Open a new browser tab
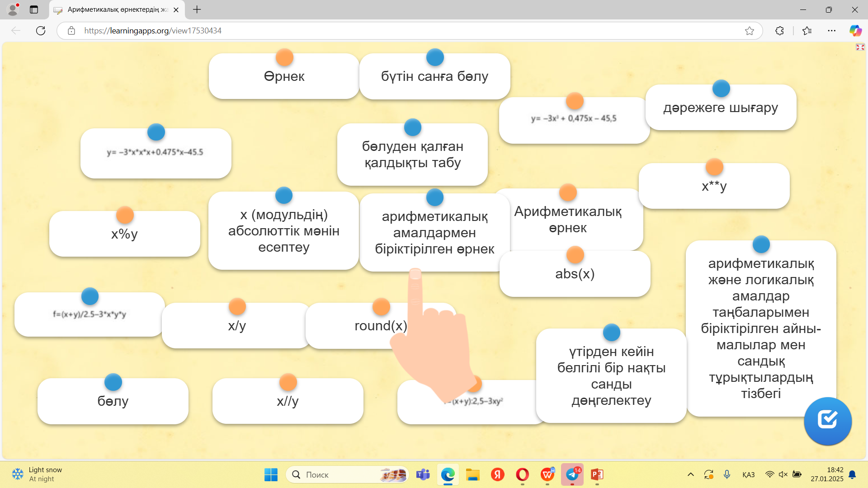 pos(197,9)
